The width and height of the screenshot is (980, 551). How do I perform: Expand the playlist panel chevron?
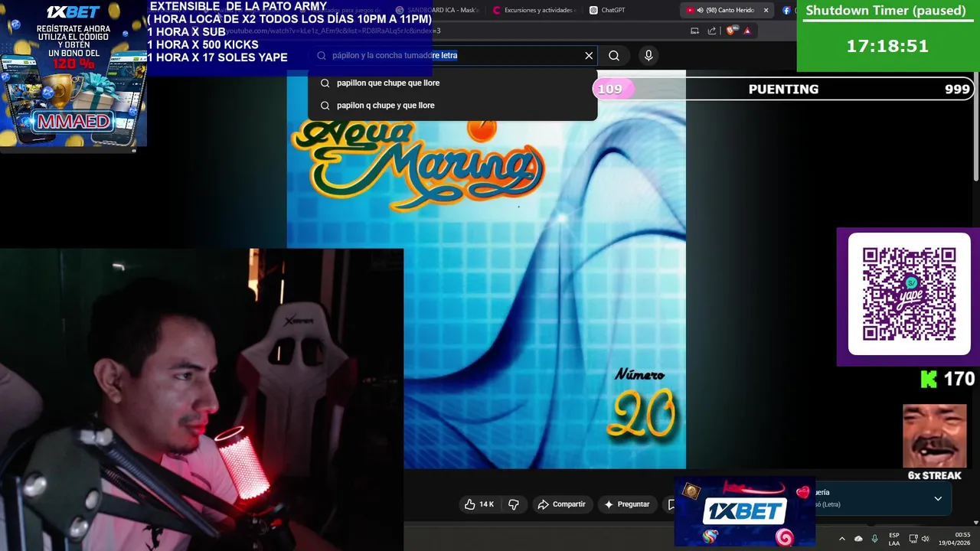(x=938, y=498)
